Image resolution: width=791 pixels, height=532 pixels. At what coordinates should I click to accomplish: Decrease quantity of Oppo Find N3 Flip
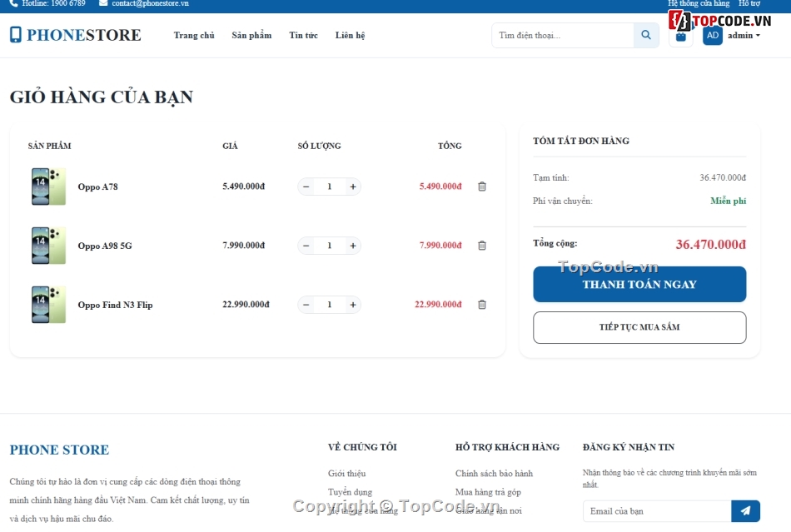(x=306, y=305)
